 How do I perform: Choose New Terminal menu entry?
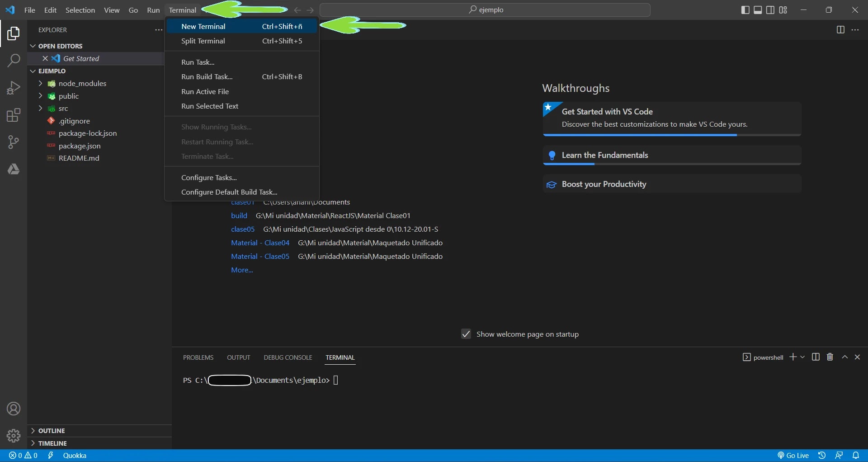tap(242, 26)
